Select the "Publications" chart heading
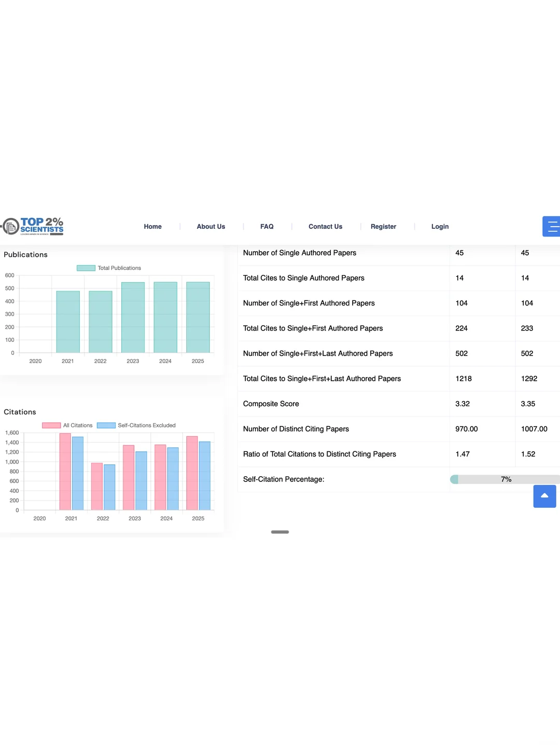 tap(25, 255)
